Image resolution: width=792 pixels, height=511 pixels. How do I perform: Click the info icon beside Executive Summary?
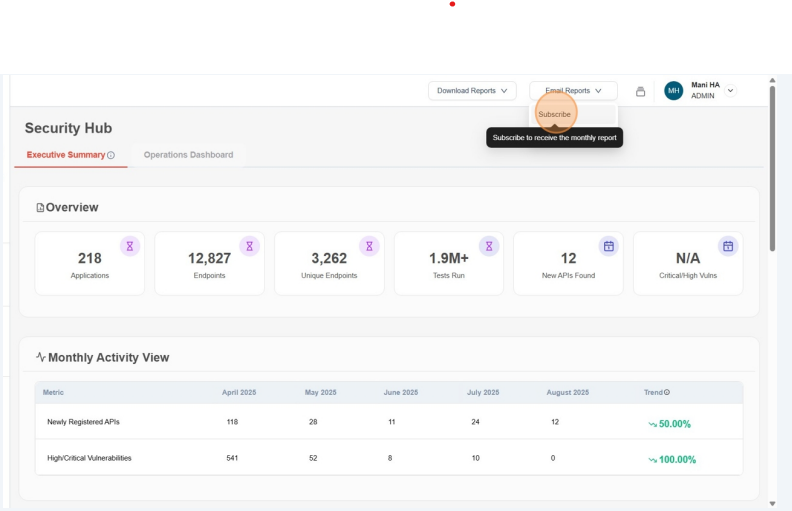(x=111, y=155)
